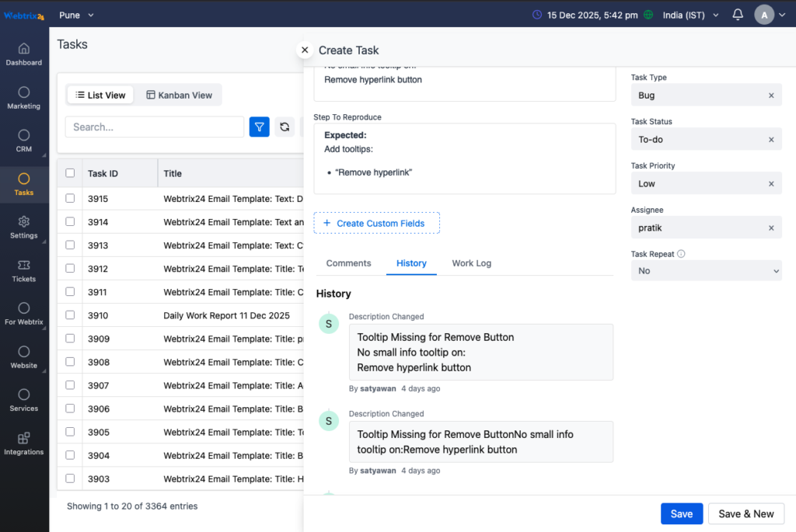The image size is (796, 532).
Task: Select the checkbox for task 3910
Action: pyautogui.click(x=71, y=315)
